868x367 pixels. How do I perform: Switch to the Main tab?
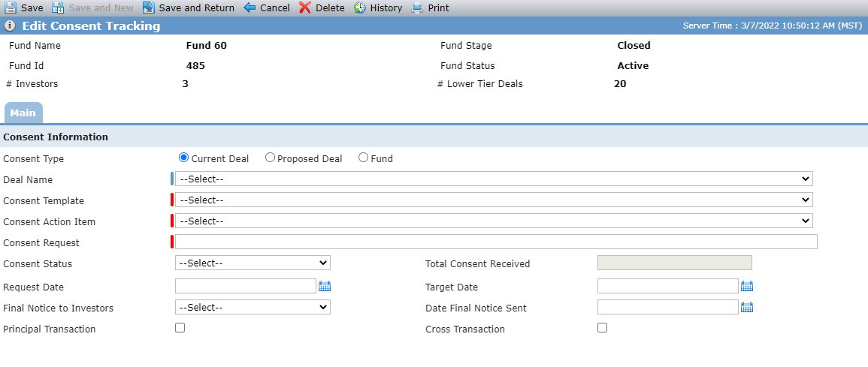click(23, 113)
